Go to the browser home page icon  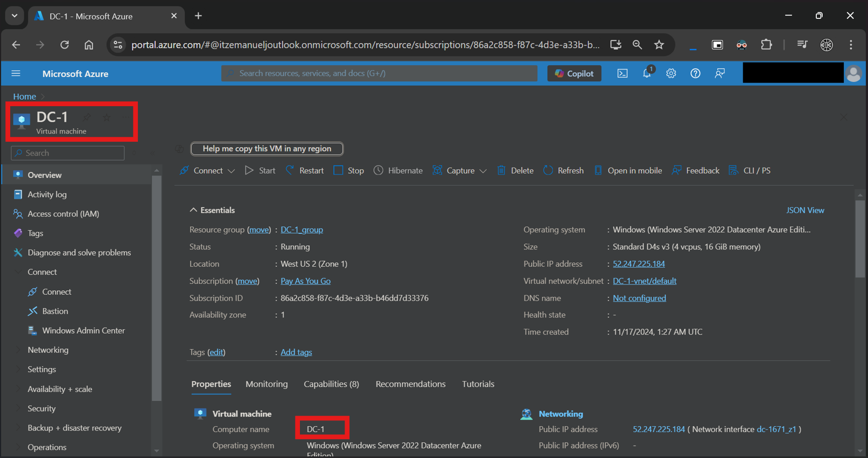pos(89,45)
